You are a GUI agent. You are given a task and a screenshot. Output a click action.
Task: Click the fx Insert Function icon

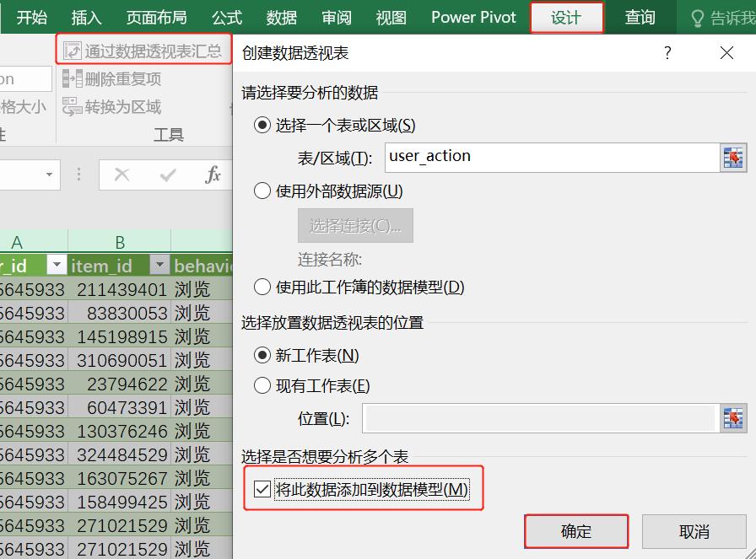[x=215, y=175]
